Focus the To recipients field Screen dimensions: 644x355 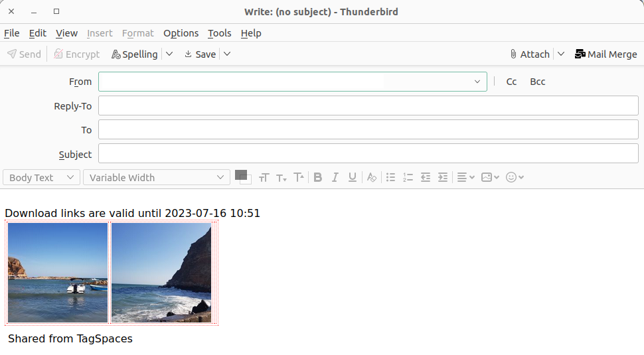(x=368, y=129)
